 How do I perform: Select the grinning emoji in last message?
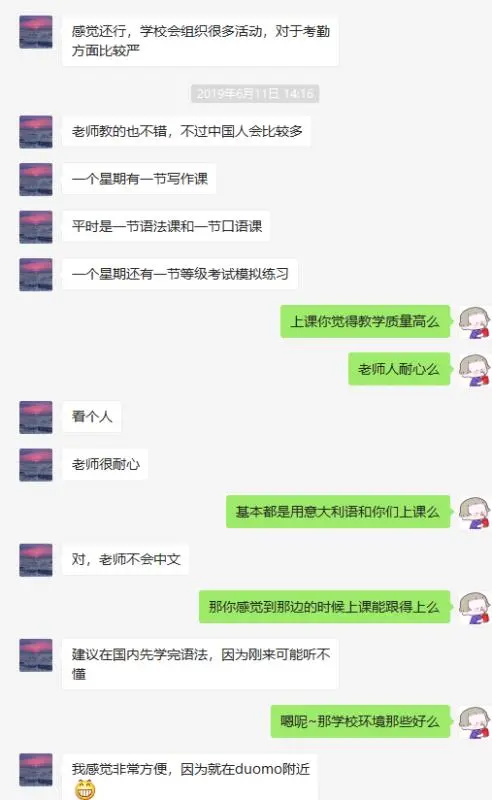pyautogui.click(x=85, y=790)
